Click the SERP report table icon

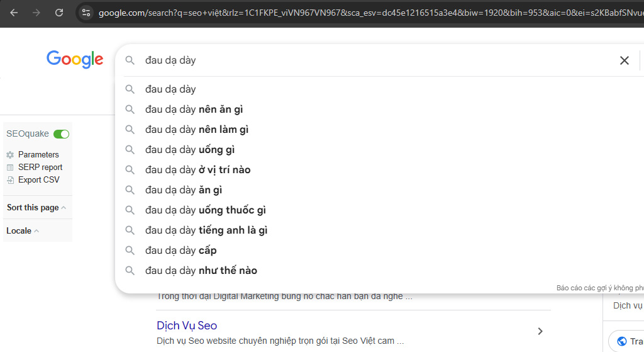pyautogui.click(x=10, y=167)
